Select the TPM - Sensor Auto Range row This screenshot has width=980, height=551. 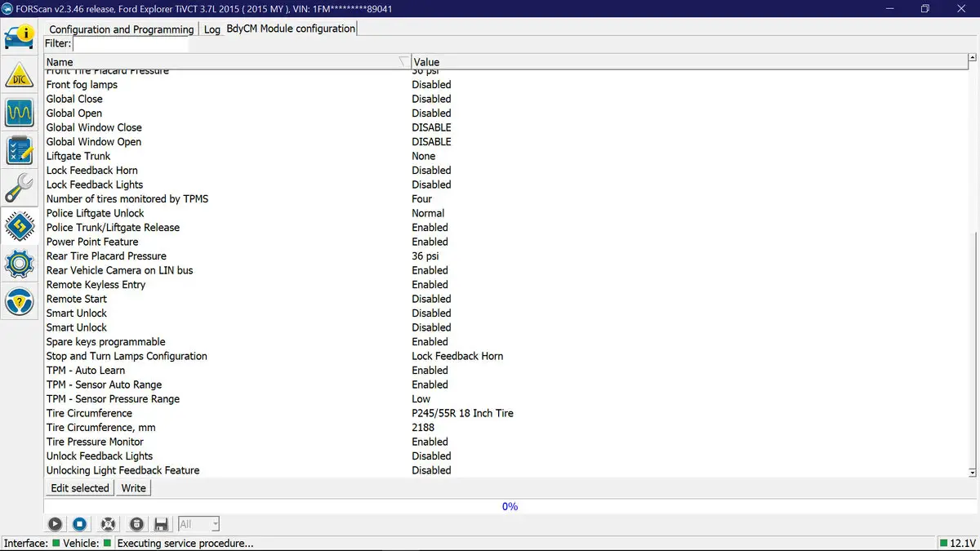[x=505, y=384]
